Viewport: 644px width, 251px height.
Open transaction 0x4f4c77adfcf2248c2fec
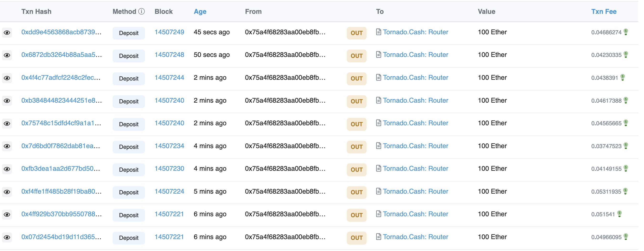point(61,78)
